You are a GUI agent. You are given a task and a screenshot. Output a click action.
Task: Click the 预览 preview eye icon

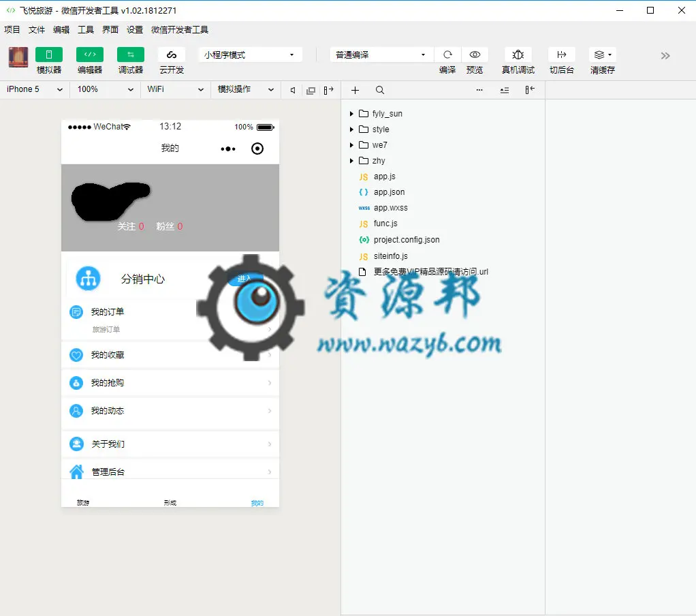point(475,55)
